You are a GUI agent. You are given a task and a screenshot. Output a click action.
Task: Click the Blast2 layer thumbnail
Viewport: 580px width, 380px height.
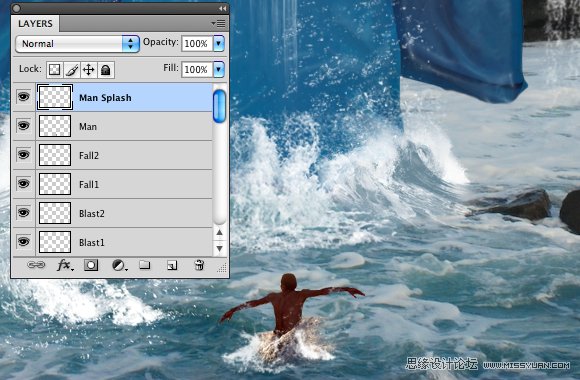point(55,213)
